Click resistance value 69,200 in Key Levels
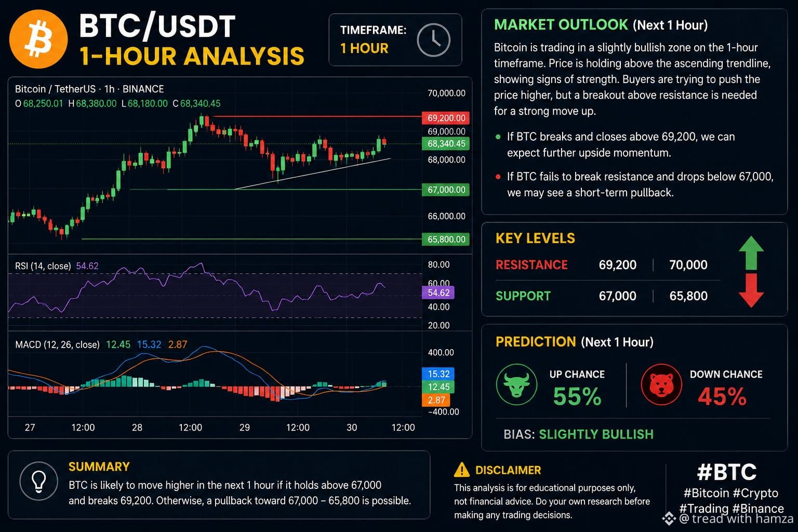 [617, 265]
